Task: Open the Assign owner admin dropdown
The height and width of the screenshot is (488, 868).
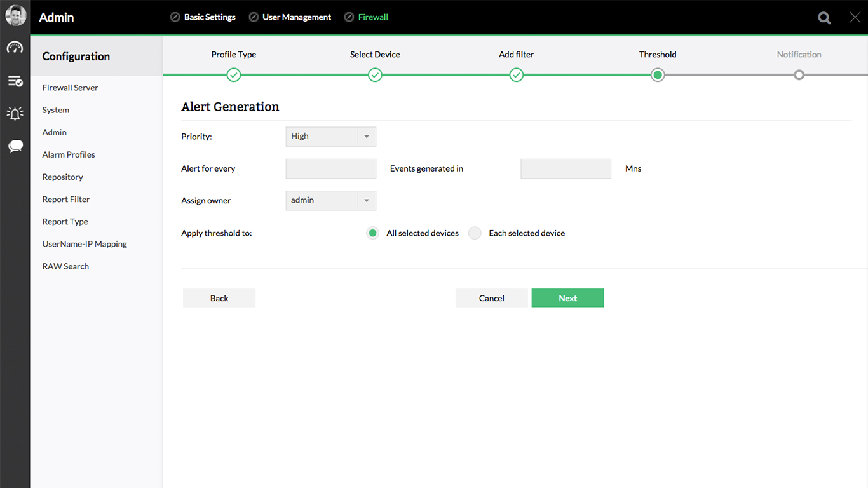Action: [x=330, y=201]
